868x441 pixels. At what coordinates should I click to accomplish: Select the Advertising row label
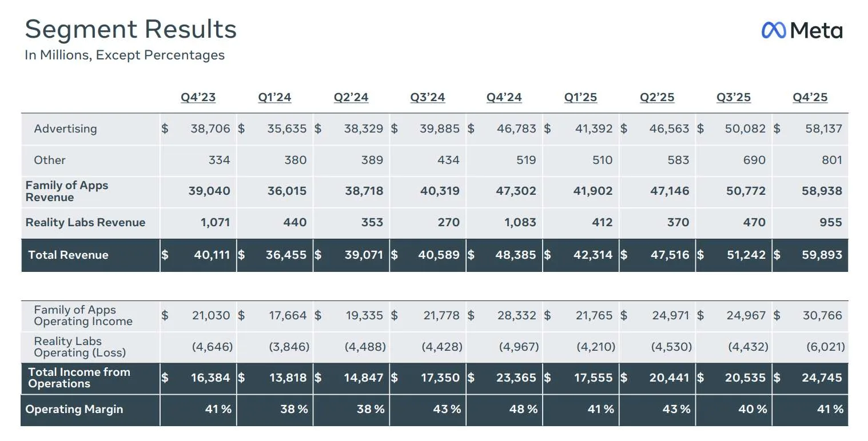pos(65,129)
